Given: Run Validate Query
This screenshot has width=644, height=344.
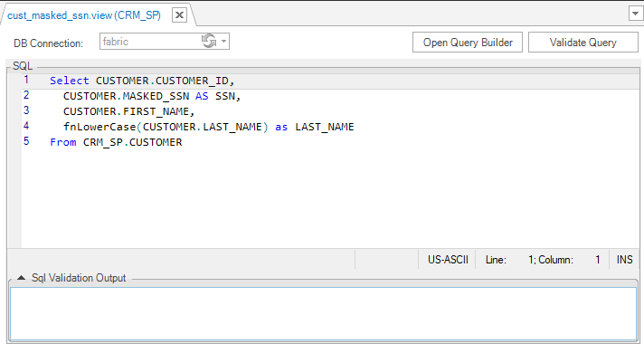Looking at the screenshot, I should pyautogui.click(x=582, y=43).
